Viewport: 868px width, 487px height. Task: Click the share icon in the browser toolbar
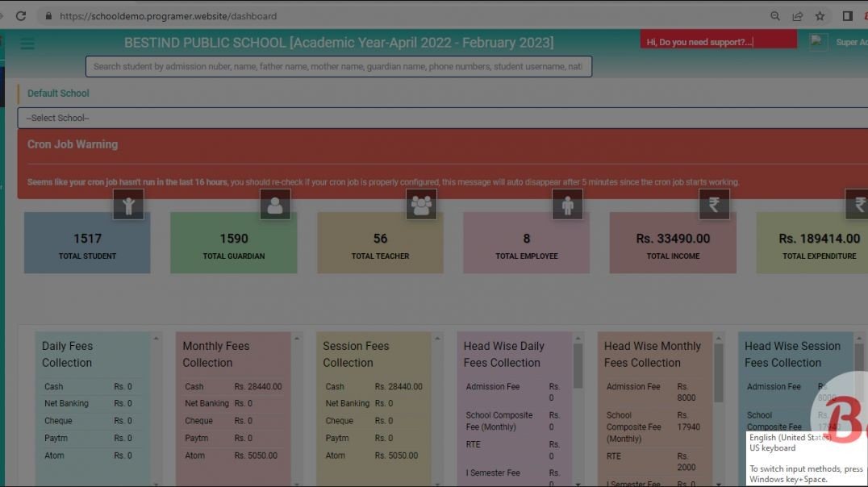coord(797,15)
